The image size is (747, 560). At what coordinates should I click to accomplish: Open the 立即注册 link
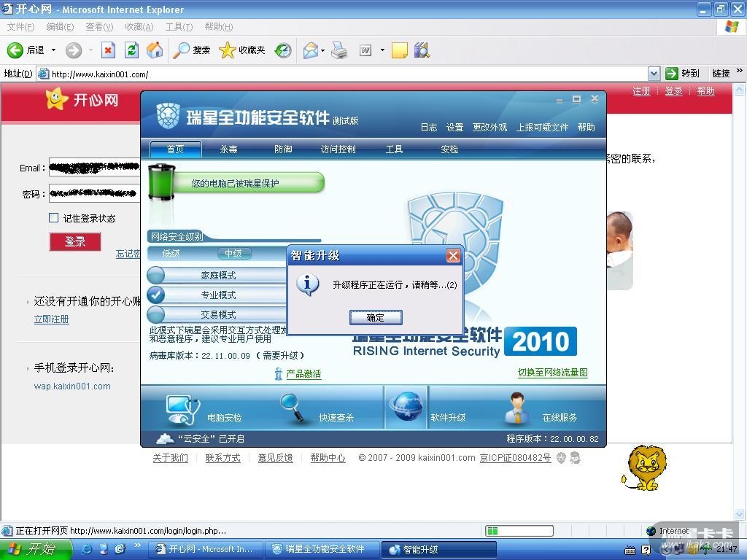point(52,319)
